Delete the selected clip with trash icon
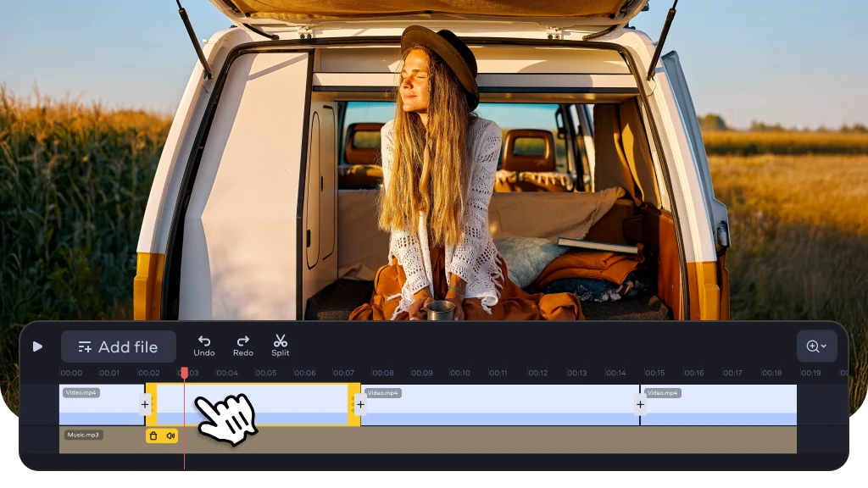Viewport: 868px width, 488px height. 153,436
